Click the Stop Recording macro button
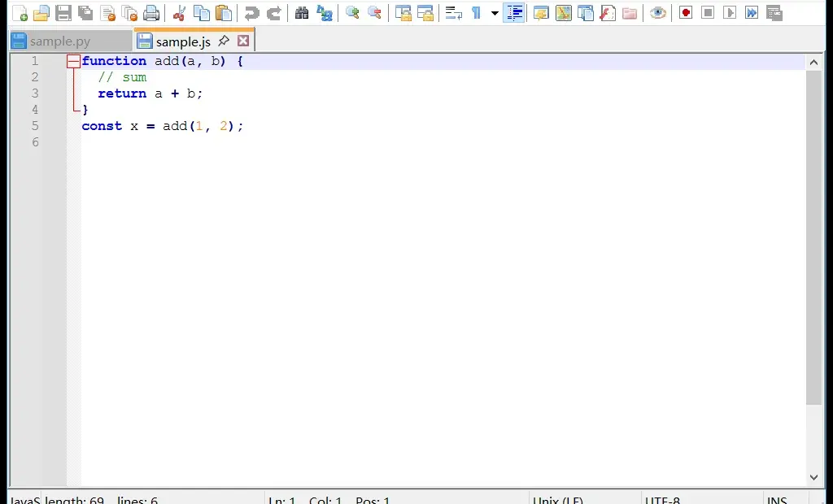 coord(708,13)
